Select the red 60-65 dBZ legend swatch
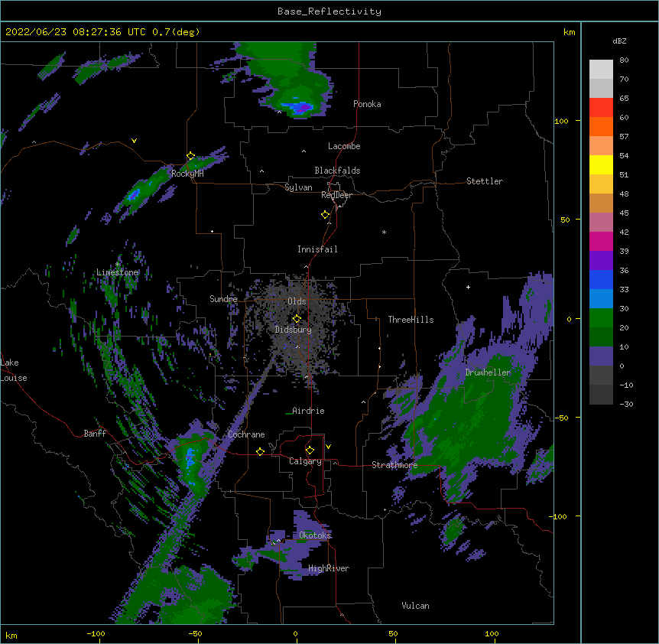This screenshot has width=659, height=644. 601,107
